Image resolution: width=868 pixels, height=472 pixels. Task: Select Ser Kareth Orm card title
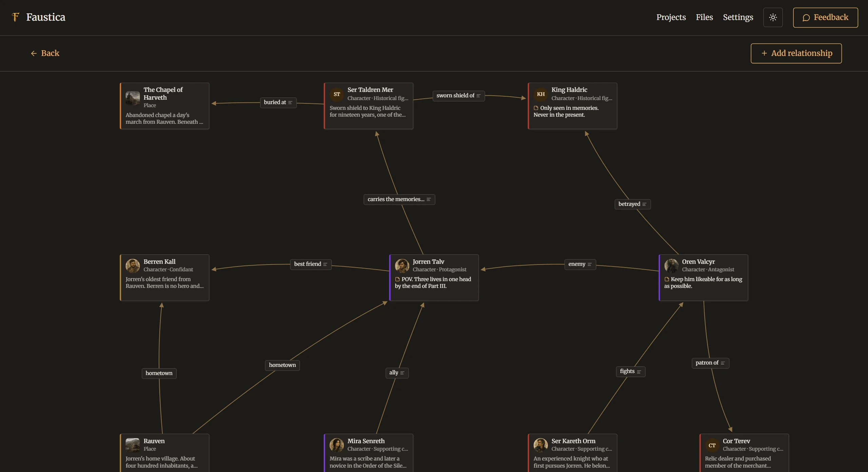click(x=573, y=441)
